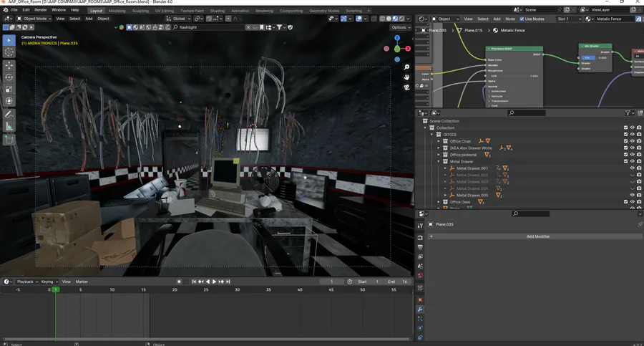This screenshot has width=644, height=346.
Task: Open the Playback dropdown in timeline
Action: pyautogui.click(x=27, y=282)
